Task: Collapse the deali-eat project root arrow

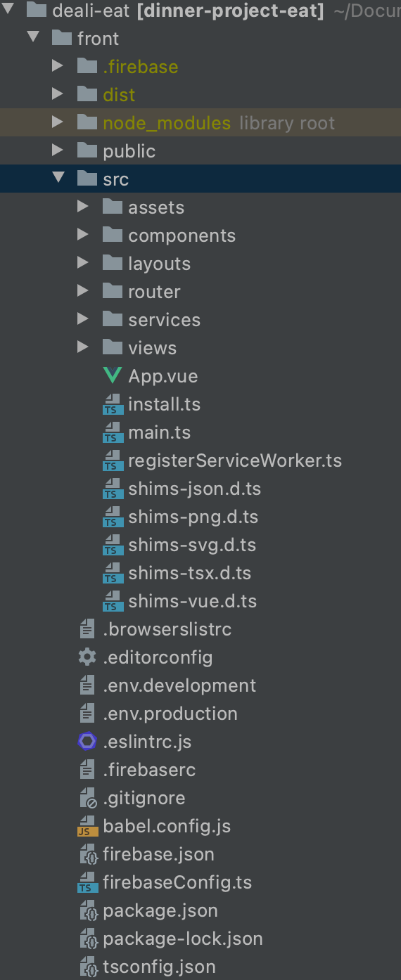Action: click(x=7, y=10)
